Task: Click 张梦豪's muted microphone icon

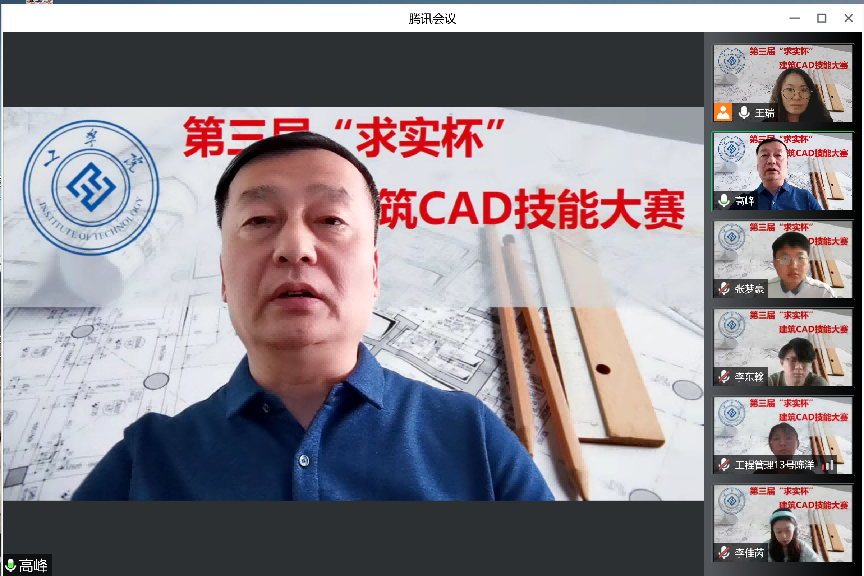Action: pyautogui.click(x=724, y=289)
